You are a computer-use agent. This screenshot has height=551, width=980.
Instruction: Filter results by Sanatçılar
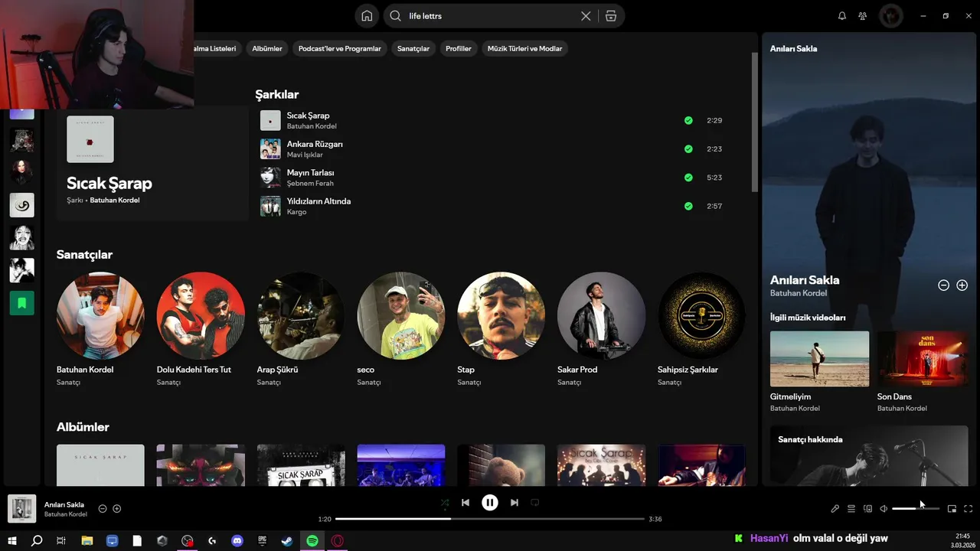tap(413, 48)
